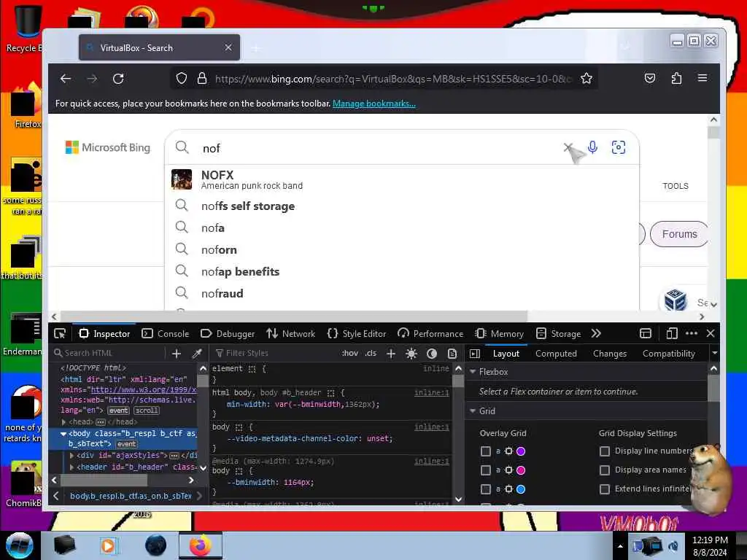Screen dimensions: 747x560
Task: Expand the head element node
Action: (x=64, y=422)
